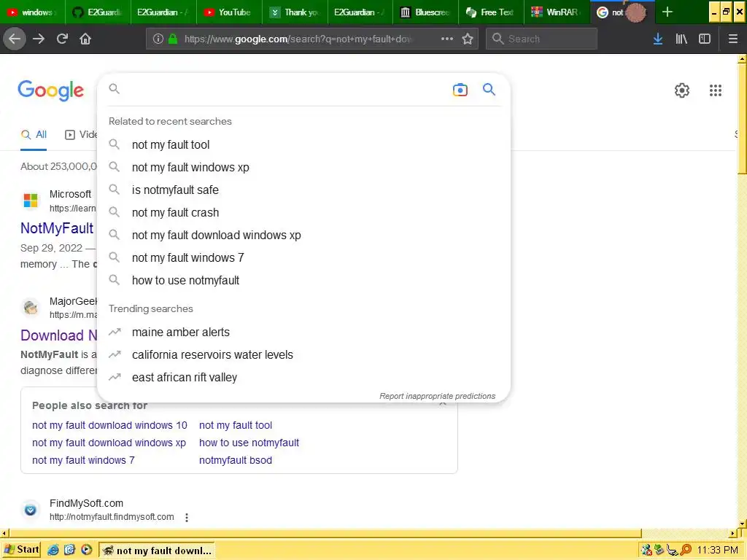Open FindMySoft result three-dot options
Viewport: 747px width, 560px height.
[x=187, y=517]
